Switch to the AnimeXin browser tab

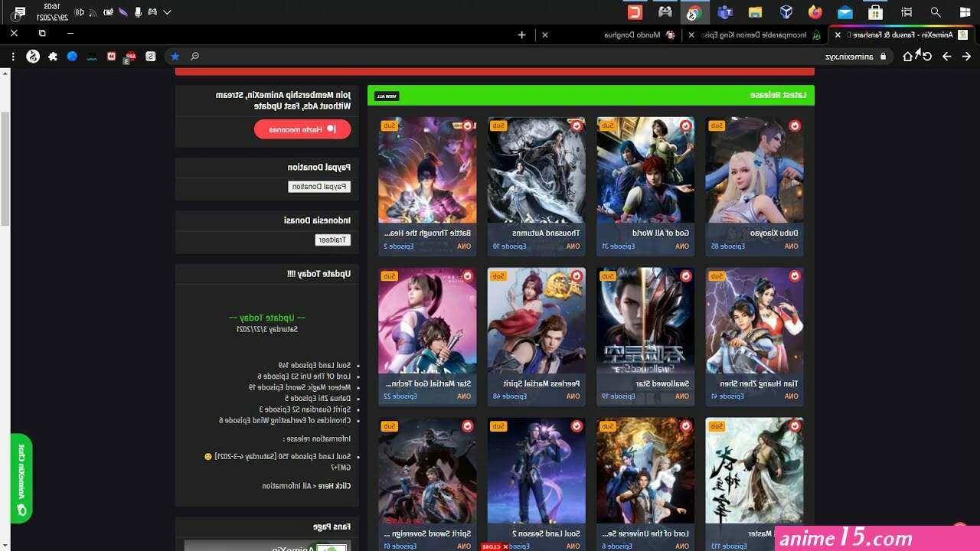point(898,34)
